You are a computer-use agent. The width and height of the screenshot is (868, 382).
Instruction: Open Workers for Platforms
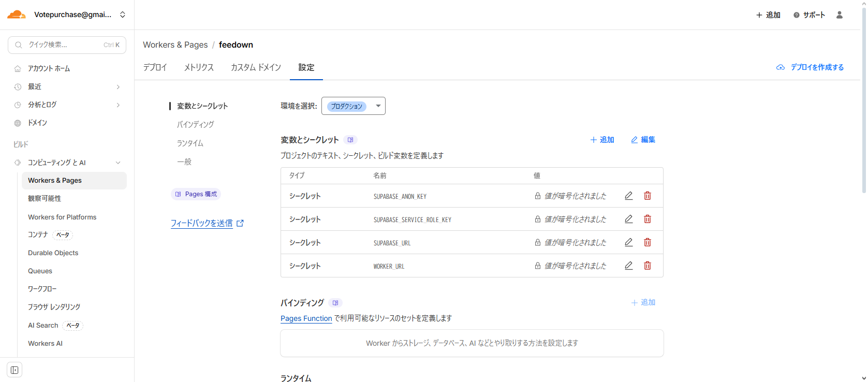click(62, 217)
